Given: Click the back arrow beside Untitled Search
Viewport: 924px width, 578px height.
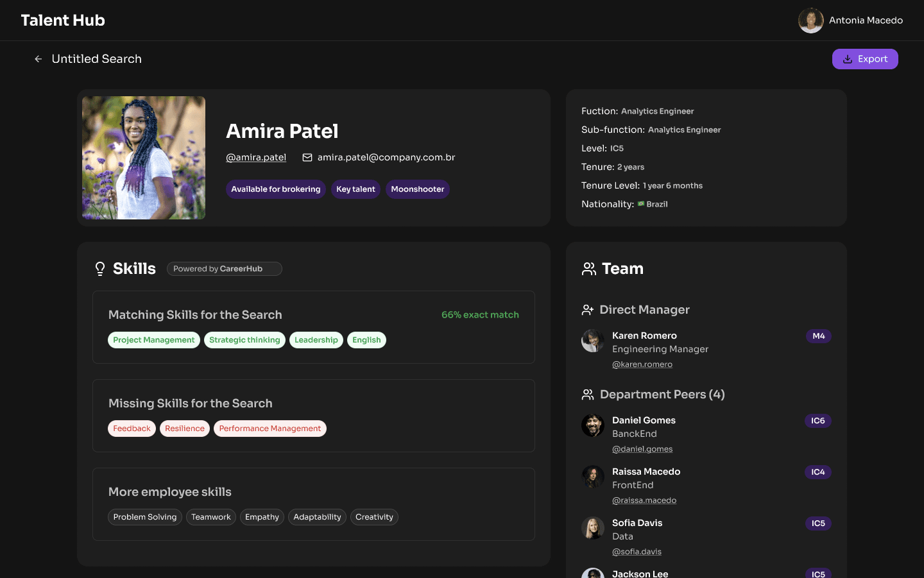Looking at the screenshot, I should (38, 59).
